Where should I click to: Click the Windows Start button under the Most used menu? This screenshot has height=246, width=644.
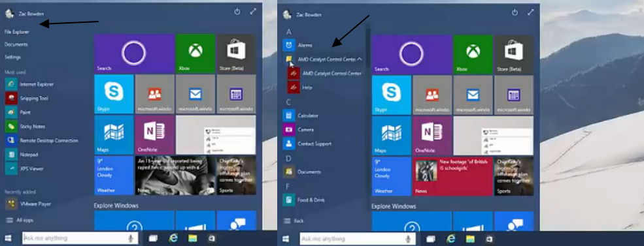pyautogui.click(x=8, y=238)
